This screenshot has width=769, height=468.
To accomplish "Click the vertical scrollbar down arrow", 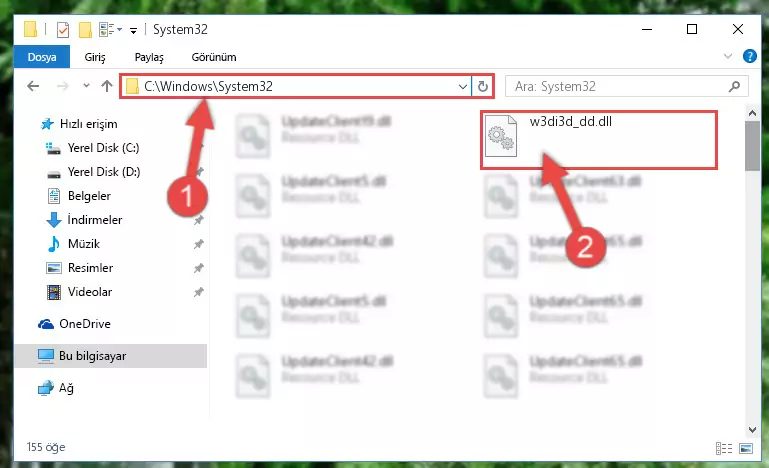I will coord(752,429).
